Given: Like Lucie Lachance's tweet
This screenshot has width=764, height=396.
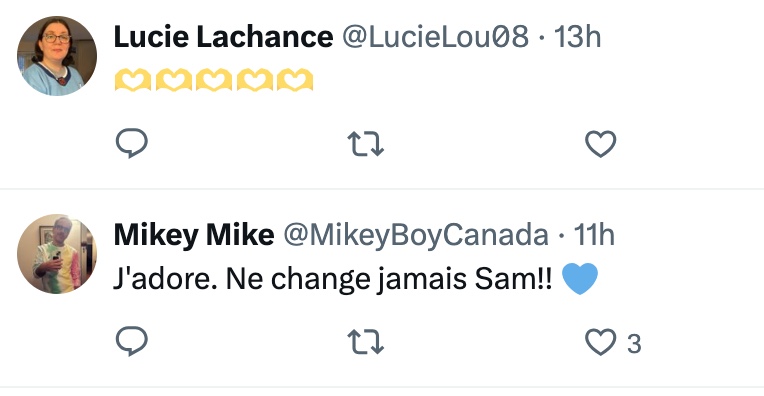Looking at the screenshot, I should click(600, 144).
